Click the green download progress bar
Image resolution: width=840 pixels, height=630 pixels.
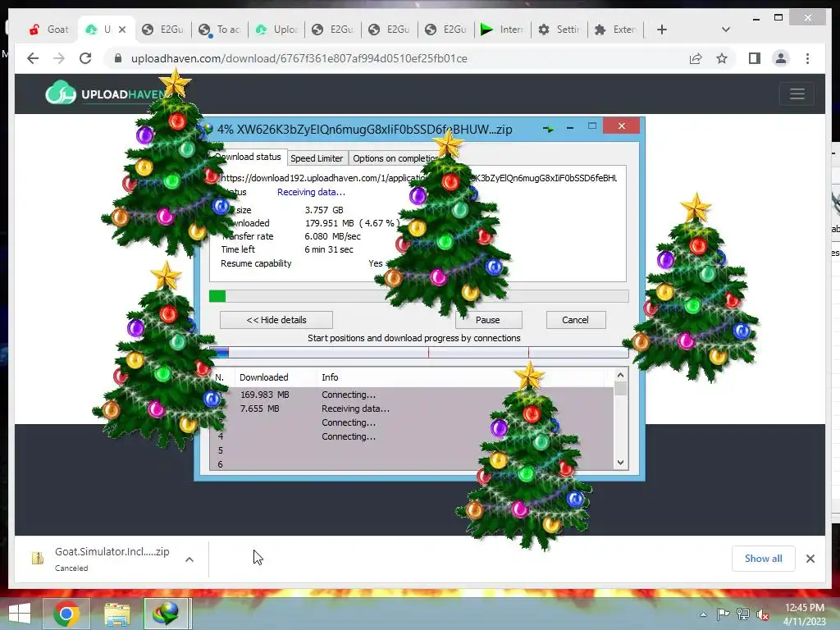(x=419, y=296)
